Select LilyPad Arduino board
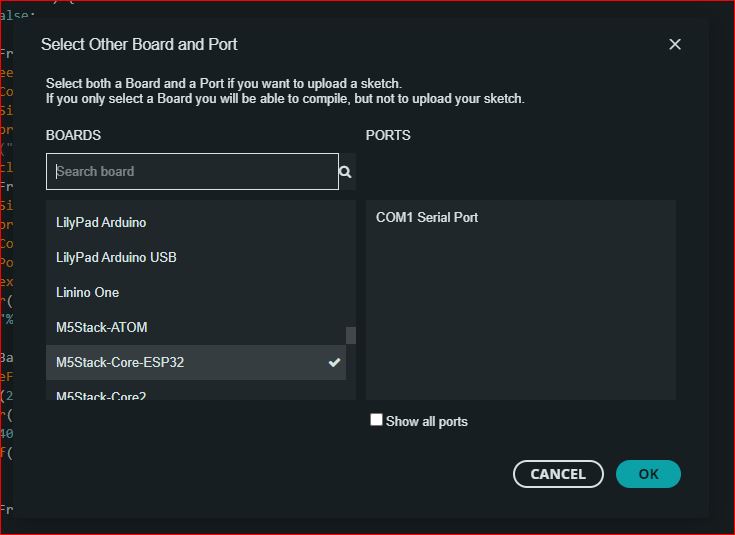735x535 pixels. pos(196,222)
